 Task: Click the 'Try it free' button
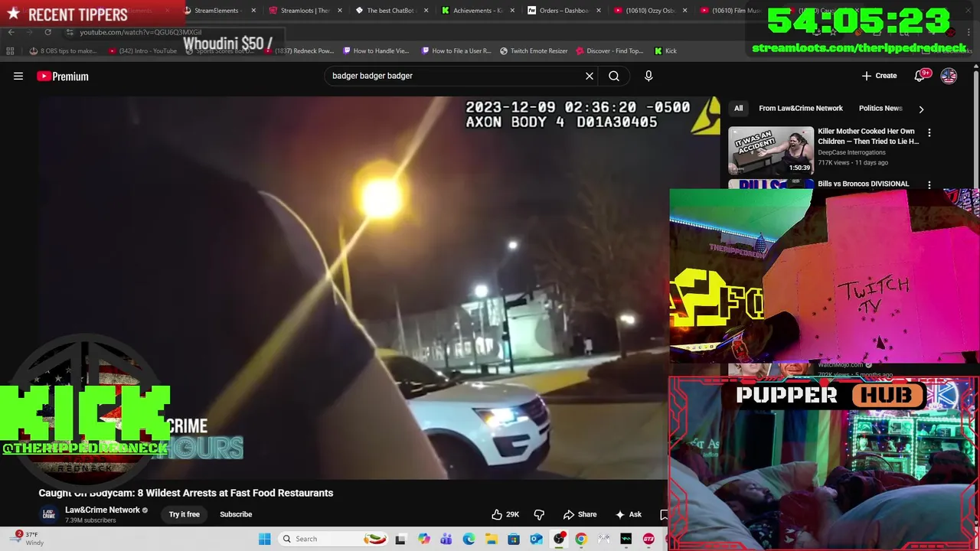coord(185,514)
